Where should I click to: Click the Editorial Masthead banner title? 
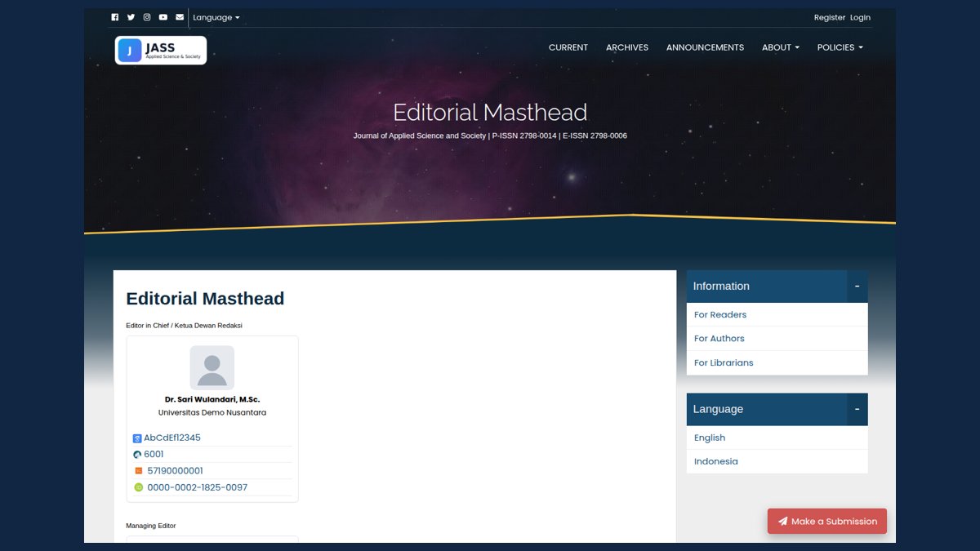490,112
